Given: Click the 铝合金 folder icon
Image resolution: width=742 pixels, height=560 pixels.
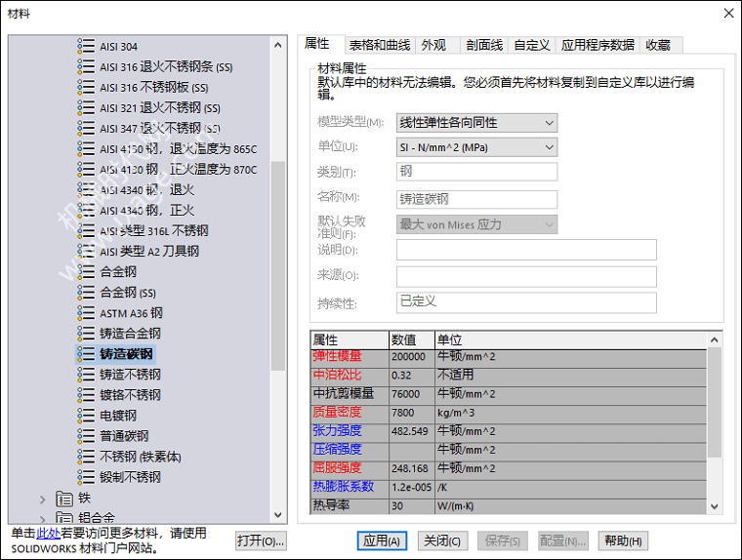Looking at the screenshot, I should 64,517.
